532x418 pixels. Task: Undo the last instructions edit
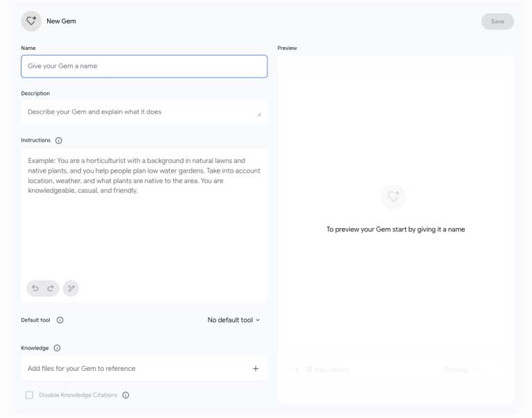point(35,288)
